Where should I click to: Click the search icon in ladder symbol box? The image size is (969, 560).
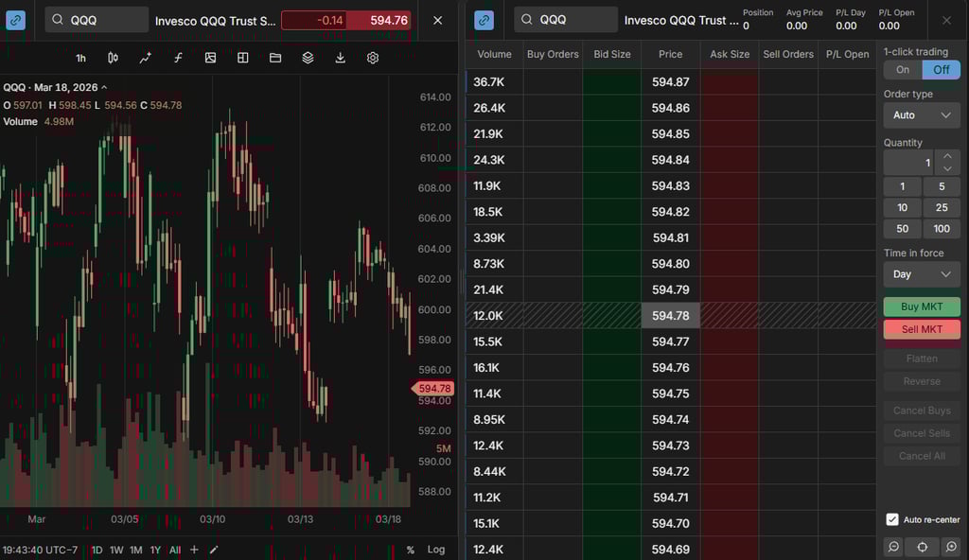click(526, 20)
